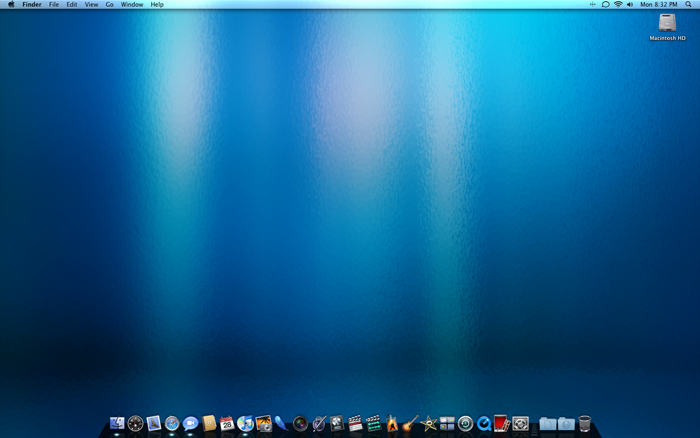This screenshot has height=438, width=700.
Task: Launch iMovie star icon in Dock
Action: click(x=429, y=423)
